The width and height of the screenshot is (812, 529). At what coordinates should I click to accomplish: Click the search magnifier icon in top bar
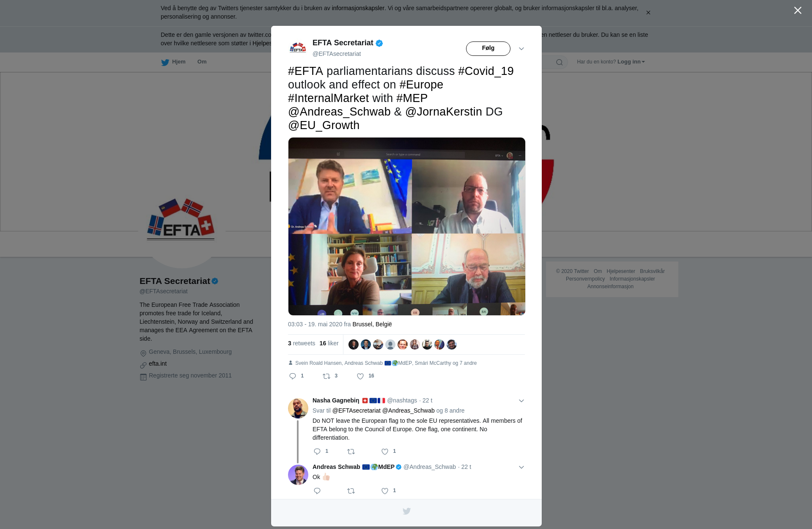559,62
